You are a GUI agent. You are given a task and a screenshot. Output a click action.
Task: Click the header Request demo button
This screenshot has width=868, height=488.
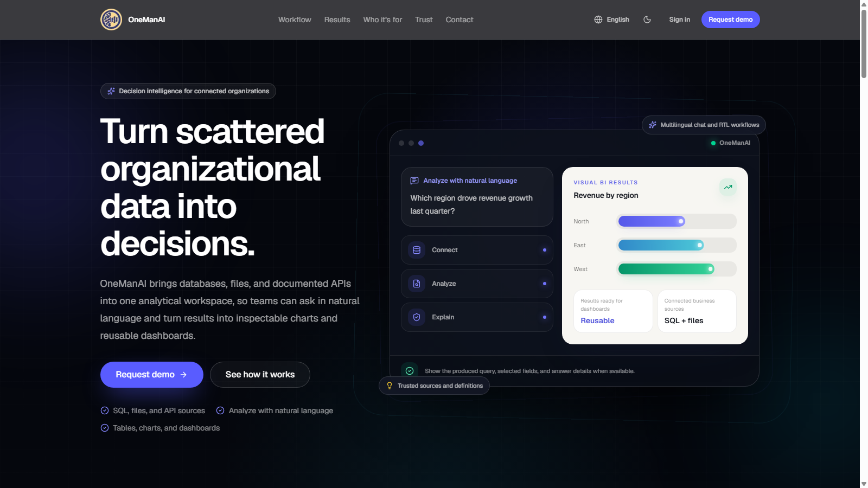tap(731, 20)
